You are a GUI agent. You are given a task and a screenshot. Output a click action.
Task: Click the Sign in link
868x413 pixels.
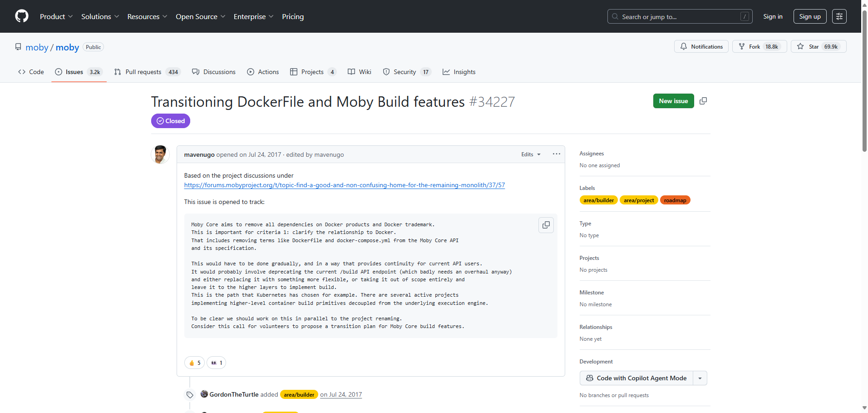pos(773,16)
